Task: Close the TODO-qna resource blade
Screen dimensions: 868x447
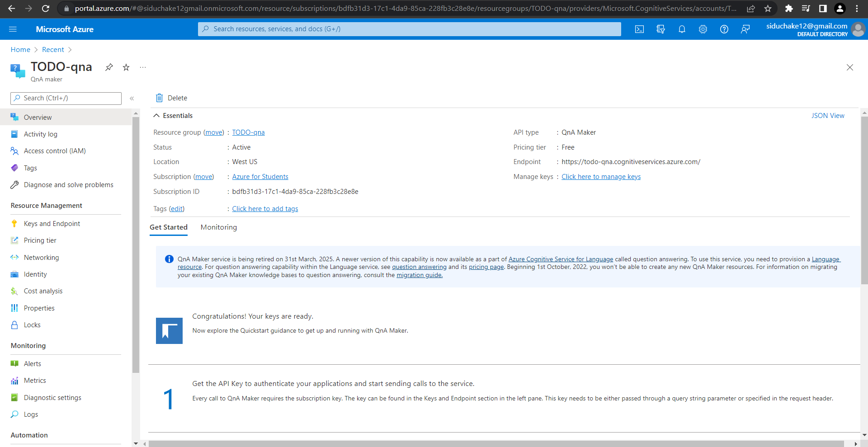Action: (x=850, y=67)
